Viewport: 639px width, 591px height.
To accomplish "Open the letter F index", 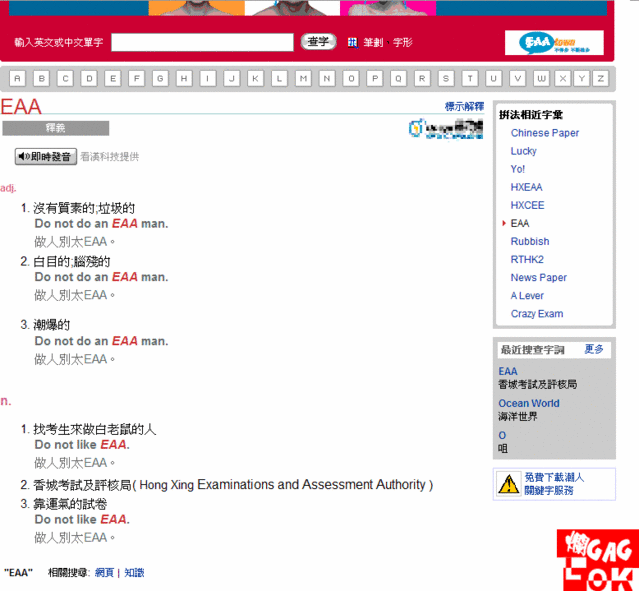I will click(137, 78).
